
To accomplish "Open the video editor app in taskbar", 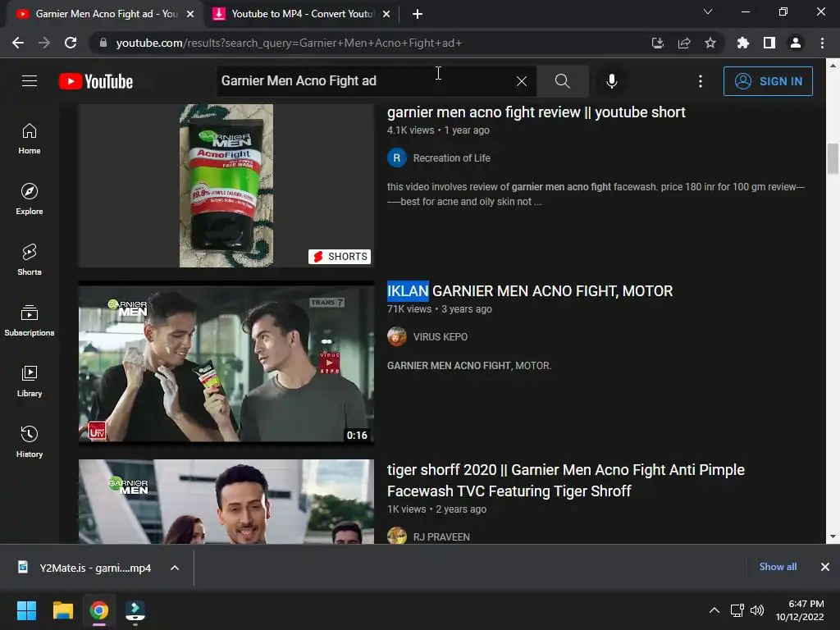I will 135,610.
